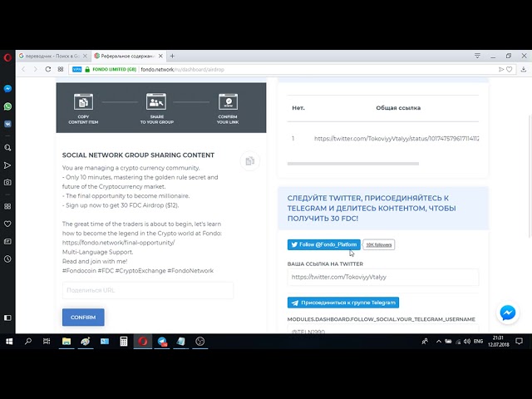Open Task View on the taskbar
Image resolution: width=532 pixels, height=399 pixels.
pos(47,342)
